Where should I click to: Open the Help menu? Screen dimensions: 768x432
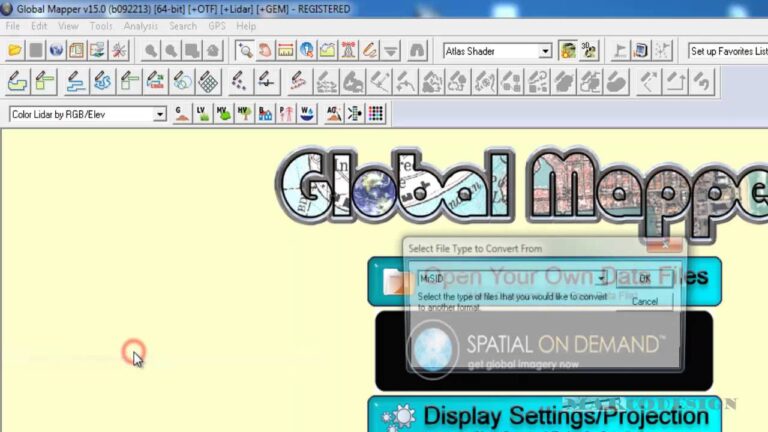(246, 26)
